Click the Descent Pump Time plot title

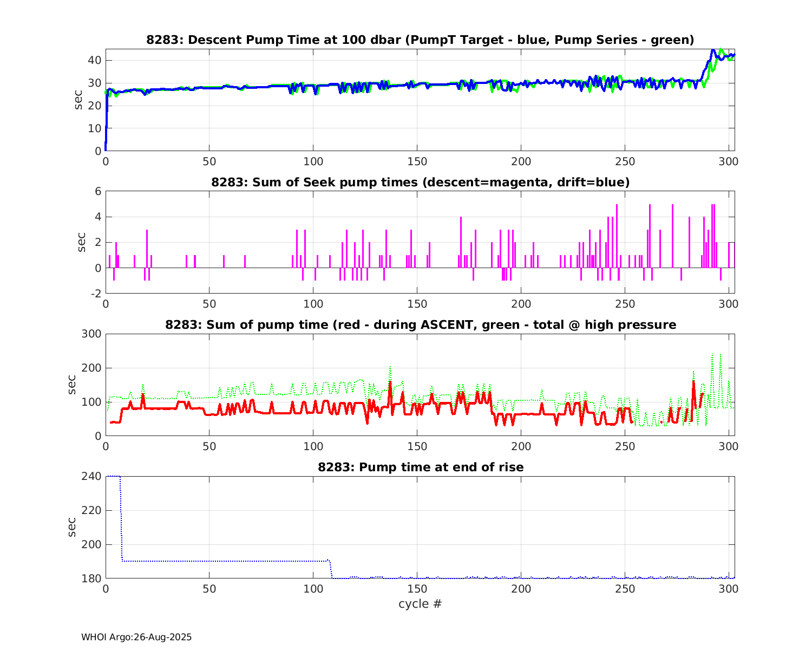[420, 40]
